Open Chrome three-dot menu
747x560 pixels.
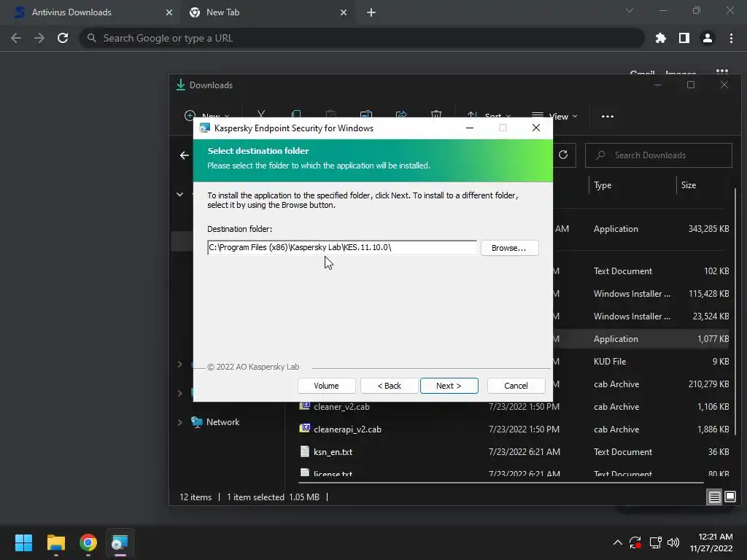(731, 38)
